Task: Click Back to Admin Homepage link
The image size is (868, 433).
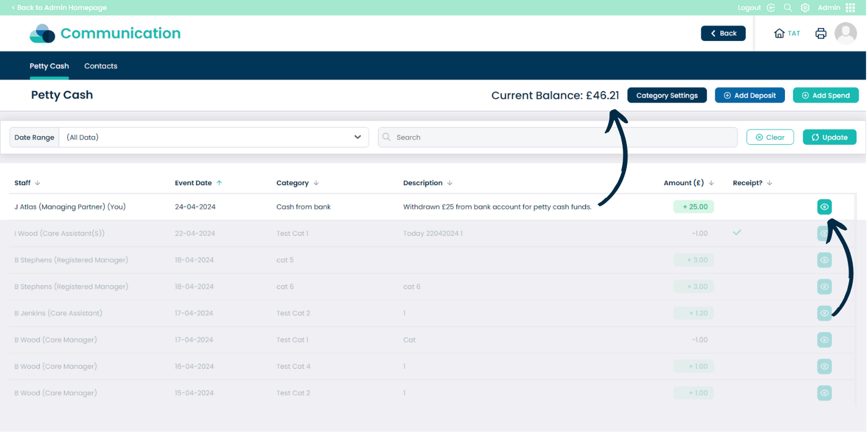Action: point(59,8)
